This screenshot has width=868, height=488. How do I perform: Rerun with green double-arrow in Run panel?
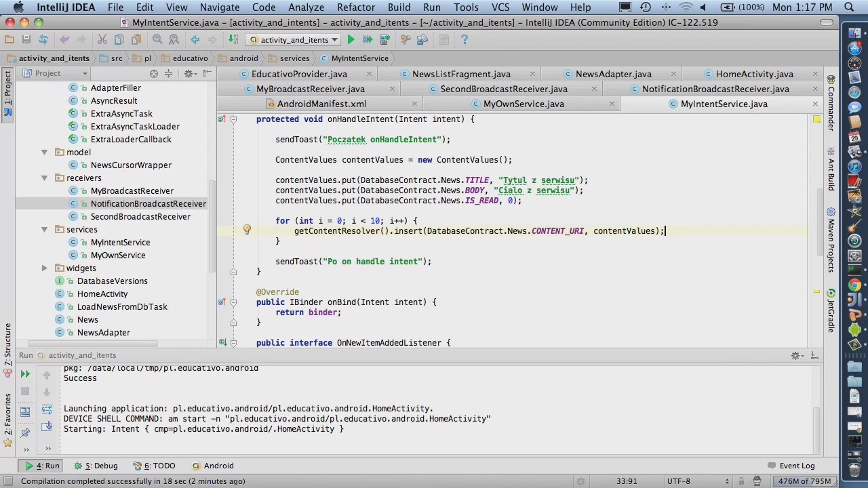(x=25, y=374)
